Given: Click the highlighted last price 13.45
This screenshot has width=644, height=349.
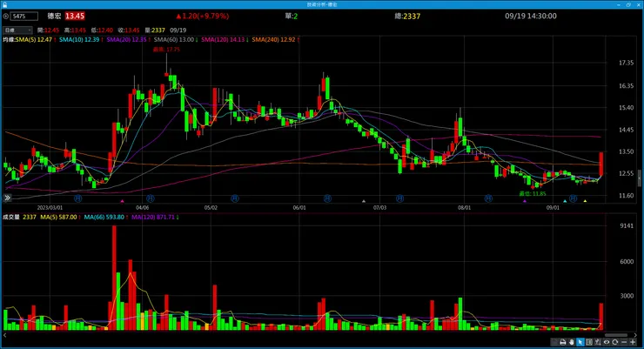Looking at the screenshot, I should tap(75, 17).
